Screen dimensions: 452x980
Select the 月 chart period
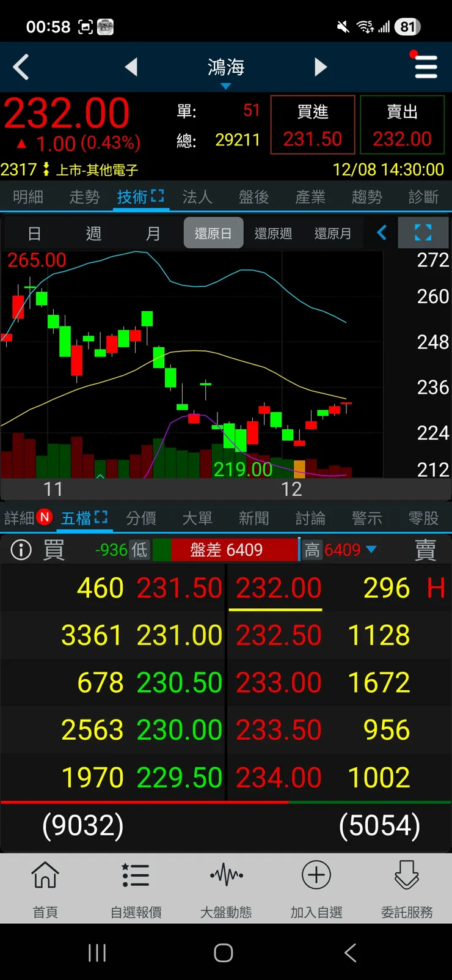153,234
